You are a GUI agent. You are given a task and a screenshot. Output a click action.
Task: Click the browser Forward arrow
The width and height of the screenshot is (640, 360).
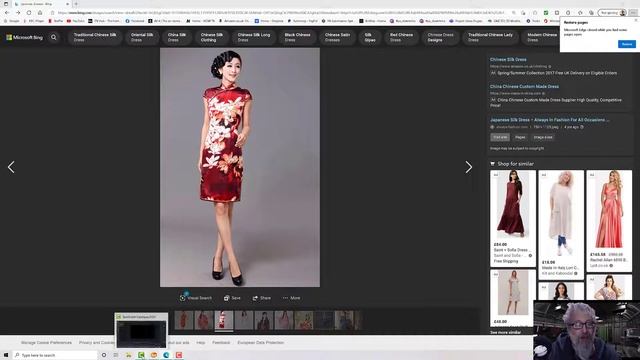coord(18,13)
